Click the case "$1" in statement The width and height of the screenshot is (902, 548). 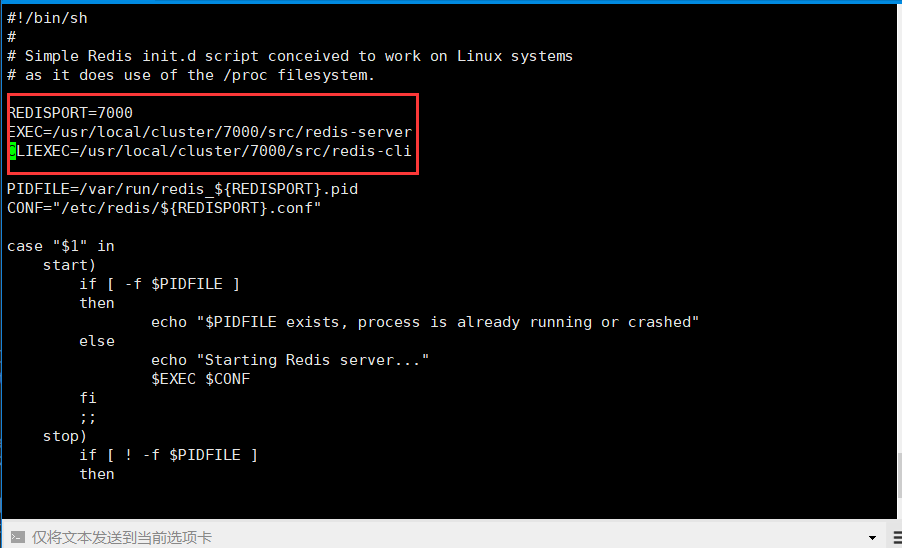pos(60,246)
